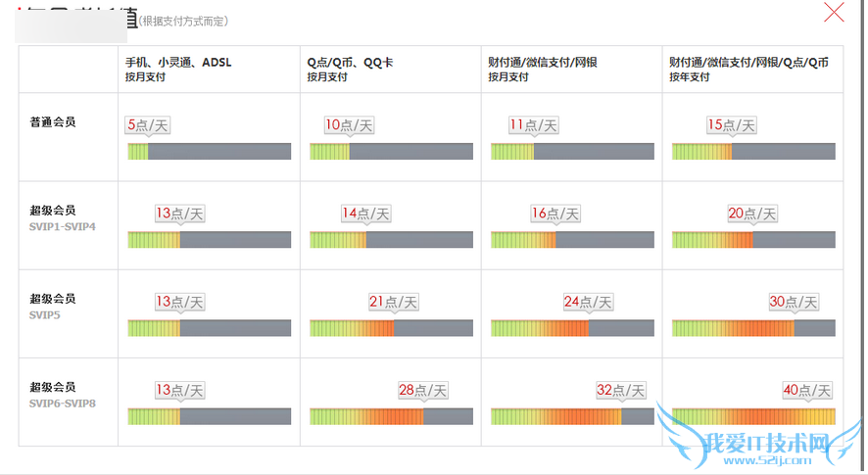Select the 超级会员 SVIP5 row label
This screenshot has height=475, width=868.
click(x=53, y=306)
